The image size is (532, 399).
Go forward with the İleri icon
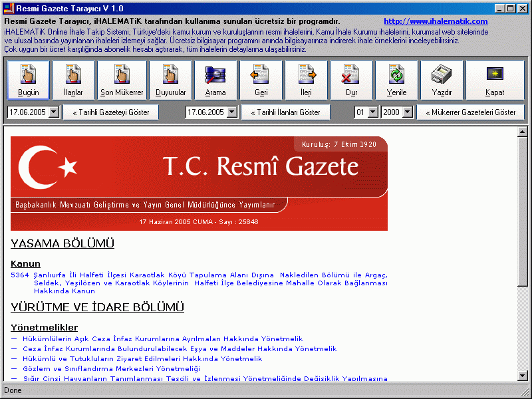tap(306, 80)
